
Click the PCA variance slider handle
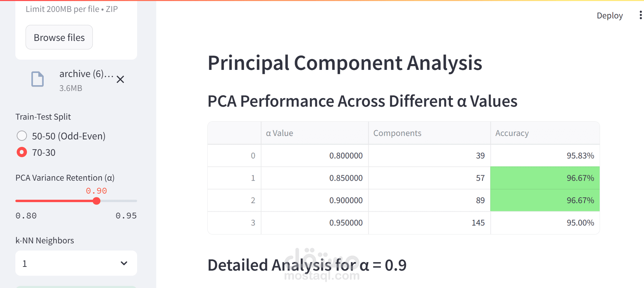(x=97, y=201)
